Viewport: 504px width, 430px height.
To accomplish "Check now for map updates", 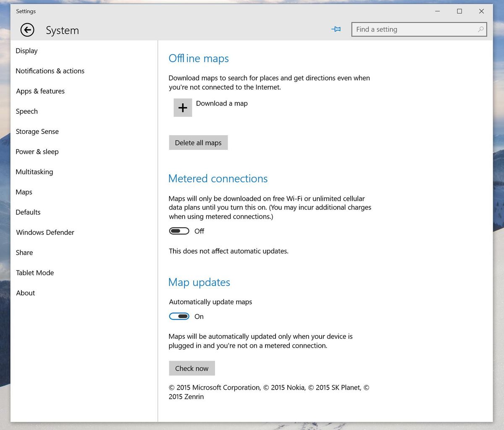I will tap(192, 368).
